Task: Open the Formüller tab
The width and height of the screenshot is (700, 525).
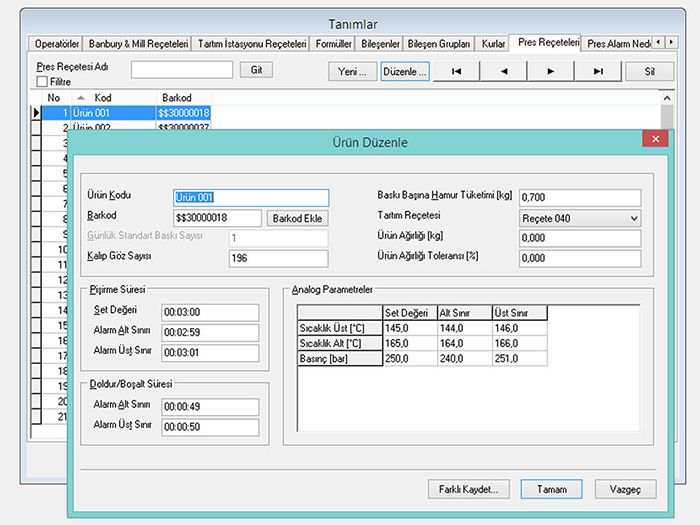Action: pos(333,44)
